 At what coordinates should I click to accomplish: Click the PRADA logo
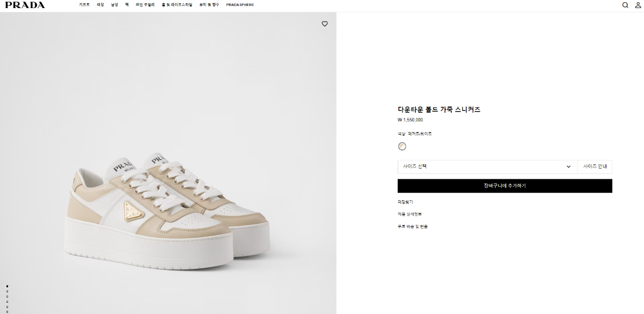[25, 5]
